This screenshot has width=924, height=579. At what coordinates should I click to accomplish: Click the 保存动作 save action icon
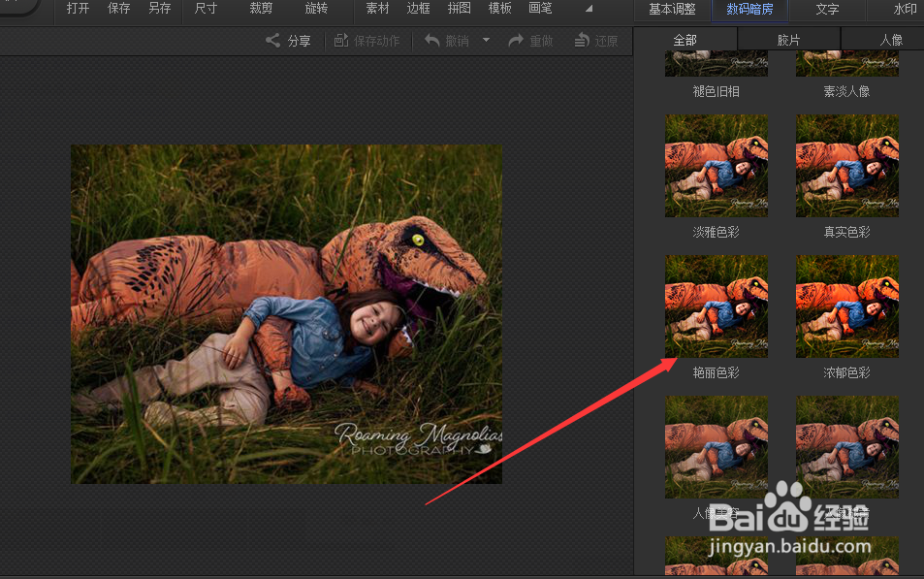tap(341, 40)
